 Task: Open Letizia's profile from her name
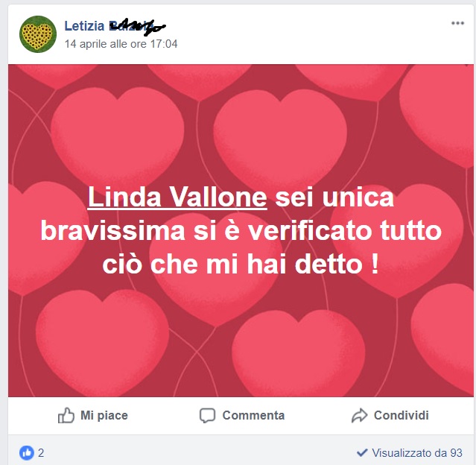(84, 26)
